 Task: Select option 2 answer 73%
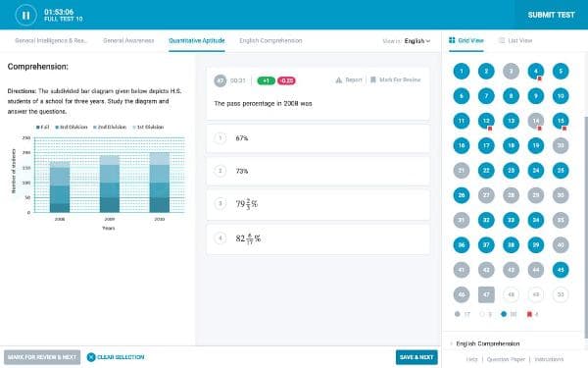click(318, 171)
